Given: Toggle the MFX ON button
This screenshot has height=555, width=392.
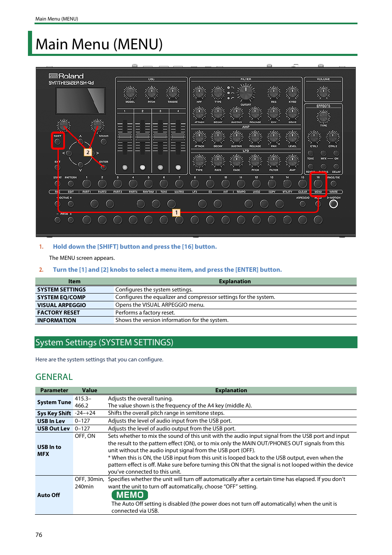Looking at the screenshot, I should click(x=336, y=153).
